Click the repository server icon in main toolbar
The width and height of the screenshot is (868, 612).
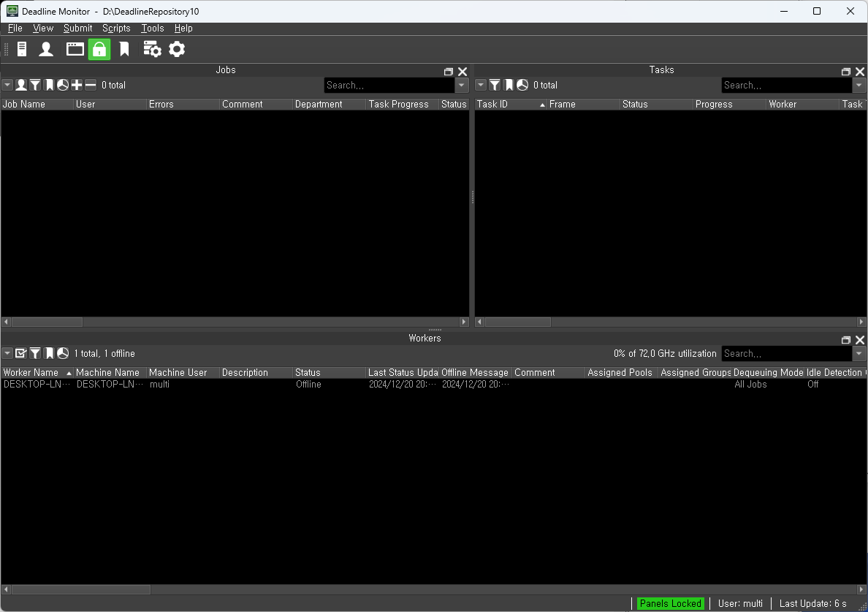(x=22, y=49)
